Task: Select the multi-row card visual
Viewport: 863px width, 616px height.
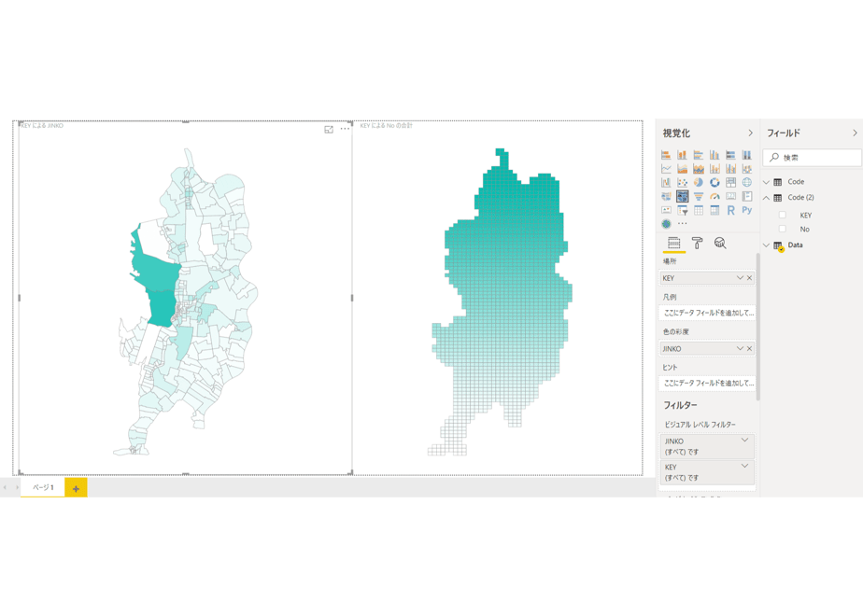Action: click(747, 196)
